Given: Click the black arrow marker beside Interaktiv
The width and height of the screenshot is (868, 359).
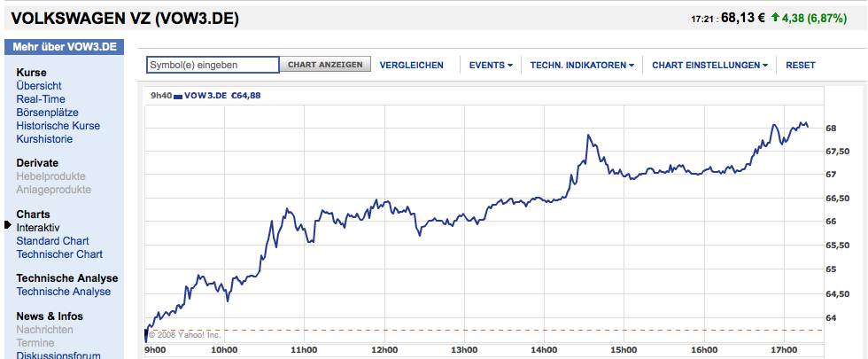Looking at the screenshot, I should click(7, 225).
